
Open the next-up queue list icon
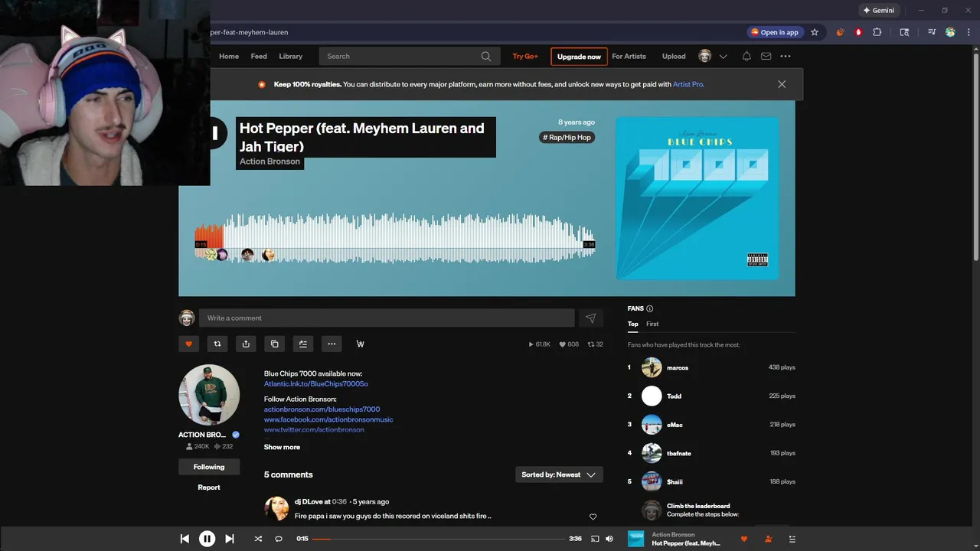792,539
